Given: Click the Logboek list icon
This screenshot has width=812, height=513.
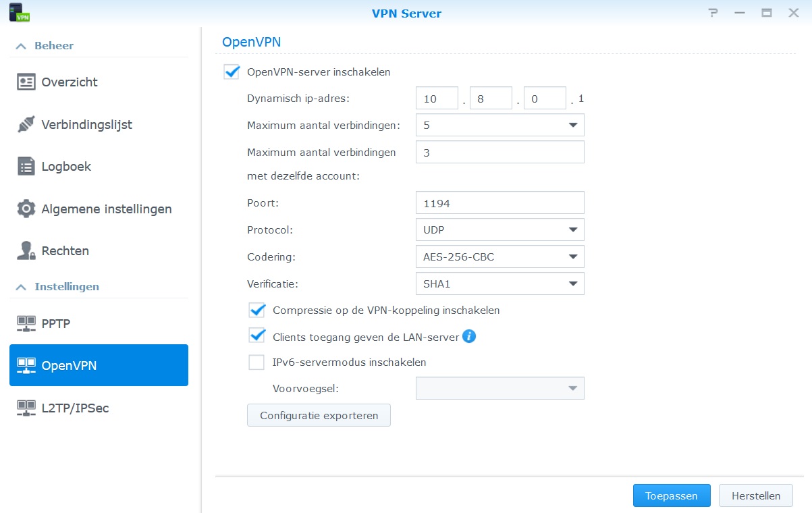Looking at the screenshot, I should tap(26, 167).
